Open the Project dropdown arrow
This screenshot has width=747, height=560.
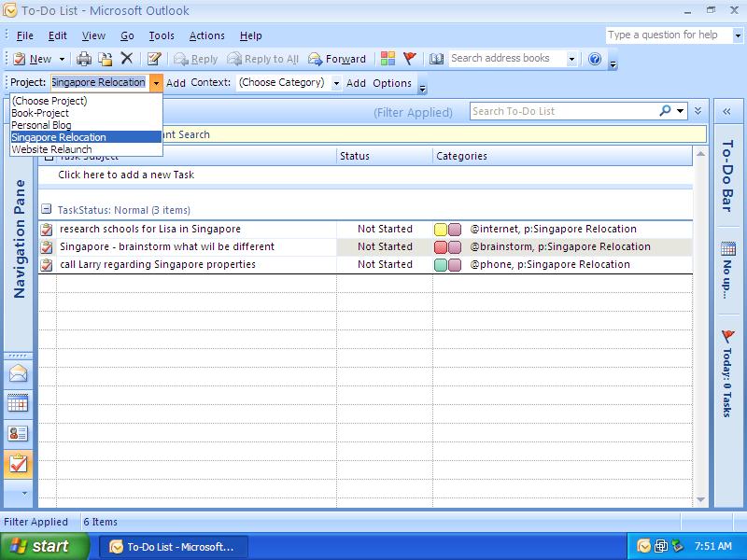click(x=156, y=83)
